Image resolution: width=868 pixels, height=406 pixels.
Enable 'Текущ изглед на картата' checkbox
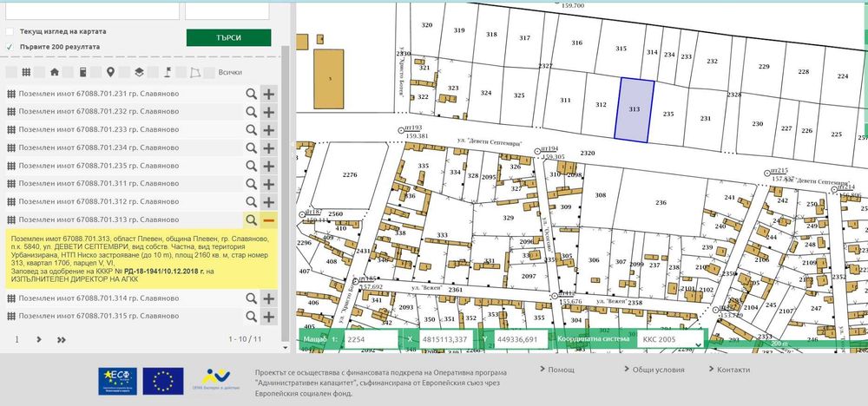click(x=10, y=31)
